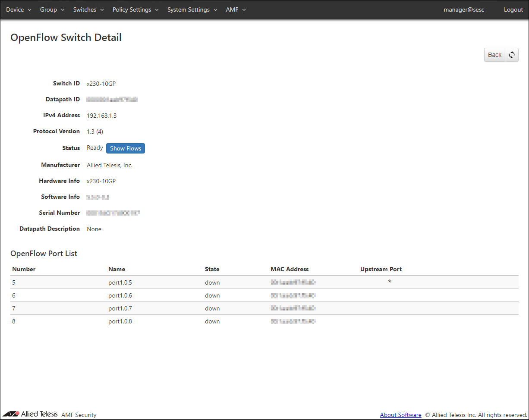The image size is (529, 420).
Task: Open System Settings menu
Action: [192, 9]
